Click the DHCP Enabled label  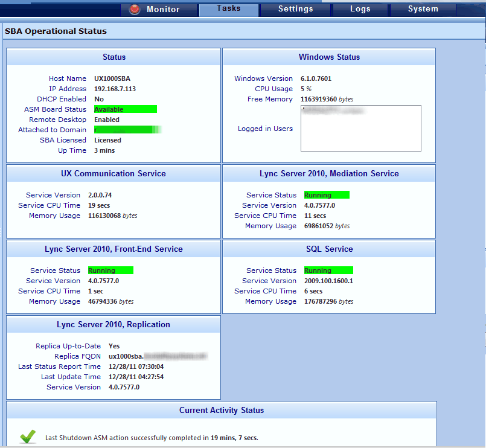click(x=62, y=98)
